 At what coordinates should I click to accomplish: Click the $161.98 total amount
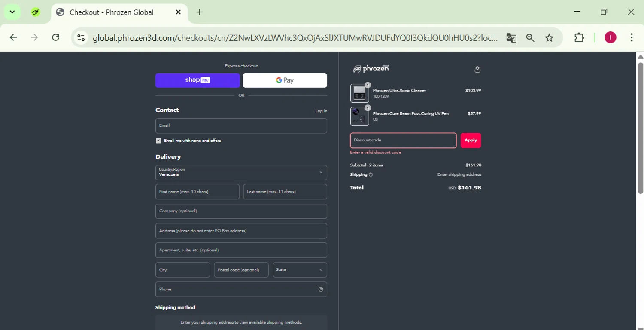point(469,188)
